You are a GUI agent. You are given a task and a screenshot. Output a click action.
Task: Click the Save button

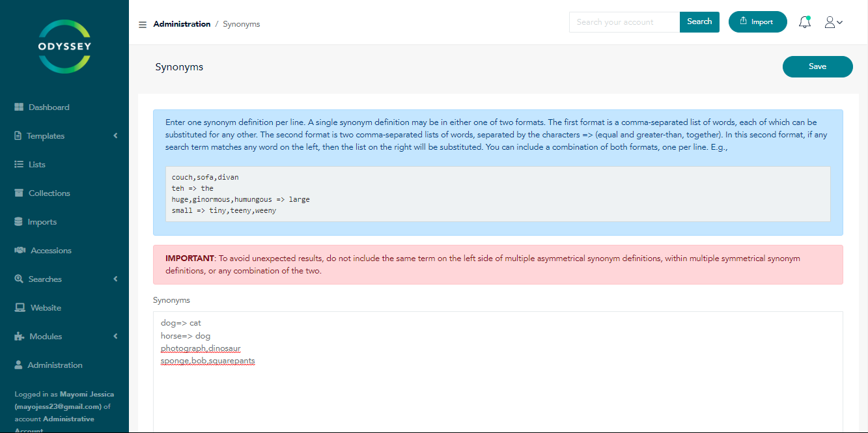[x=817, y=66]
